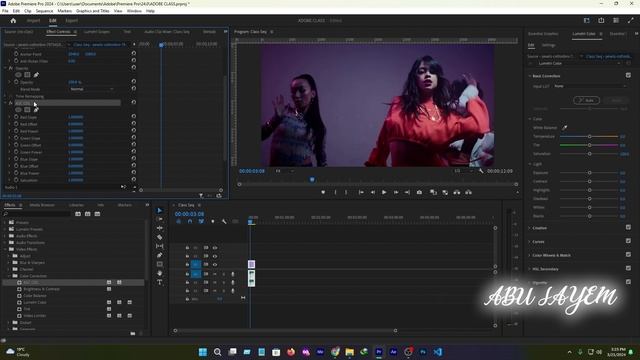Toggle Creative section checkbox
Screen dimensions: 640x360
pyautogui.click(x=628, y=227)
